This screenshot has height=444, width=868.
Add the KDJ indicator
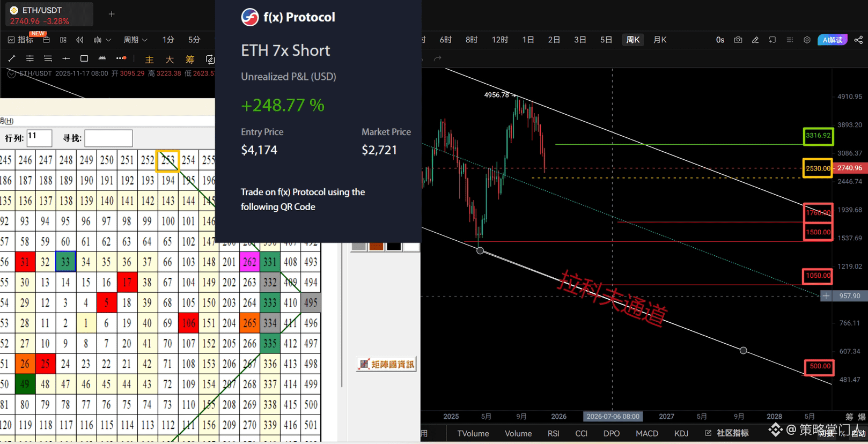click(x=681, y=433)
